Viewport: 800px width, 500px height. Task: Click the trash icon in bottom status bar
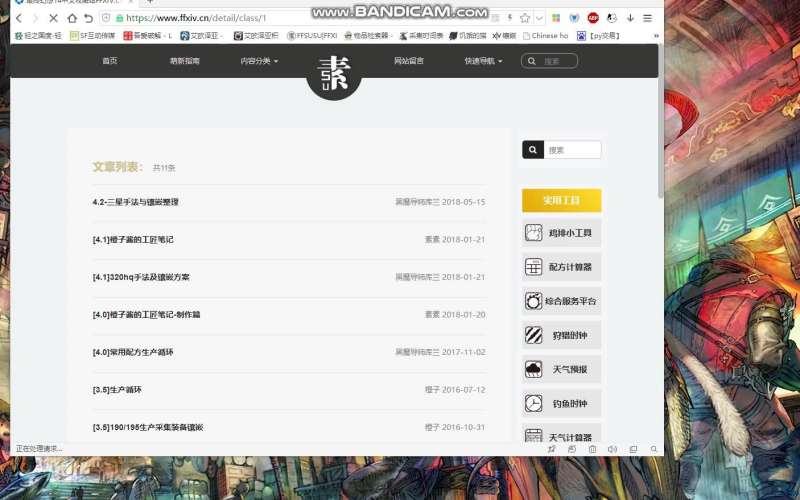pyautogui.click(x=592, y=449)
